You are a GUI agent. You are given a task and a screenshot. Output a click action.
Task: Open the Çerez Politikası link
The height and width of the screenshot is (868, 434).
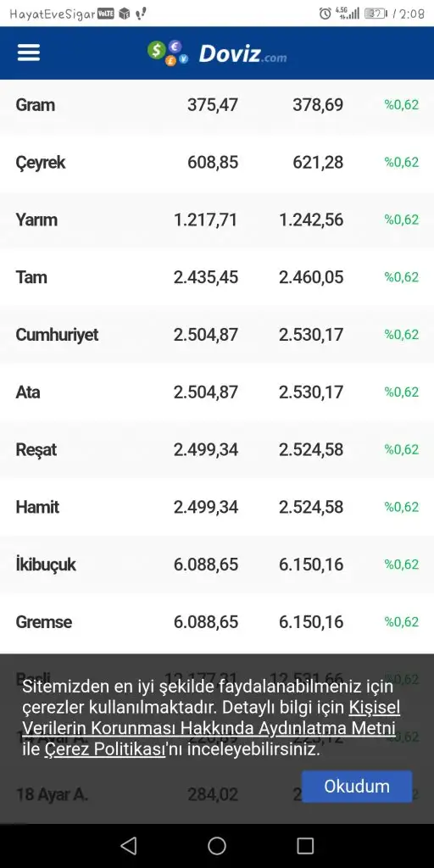pos(105,749)
